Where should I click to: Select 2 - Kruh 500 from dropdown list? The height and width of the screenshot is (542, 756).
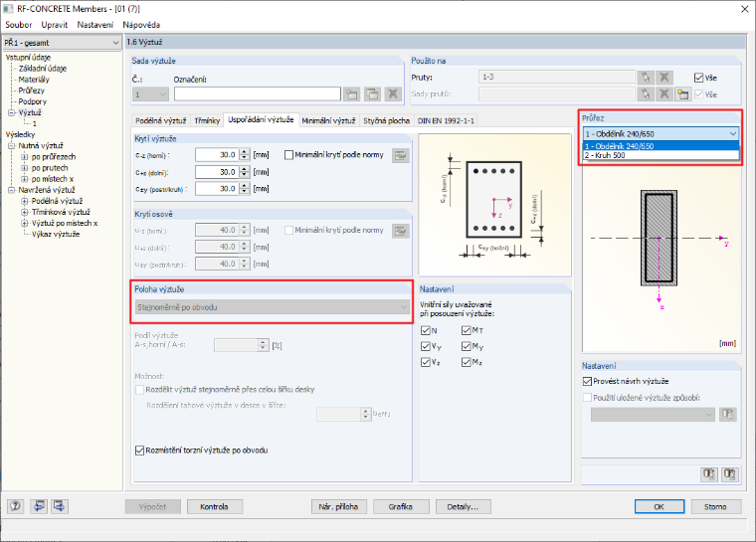(661, 155)
